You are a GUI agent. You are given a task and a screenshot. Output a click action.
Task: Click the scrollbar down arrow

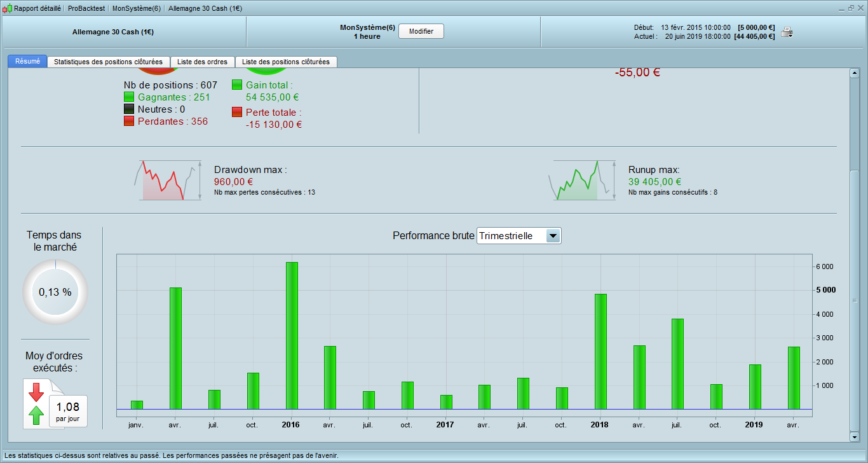(854, 436)
